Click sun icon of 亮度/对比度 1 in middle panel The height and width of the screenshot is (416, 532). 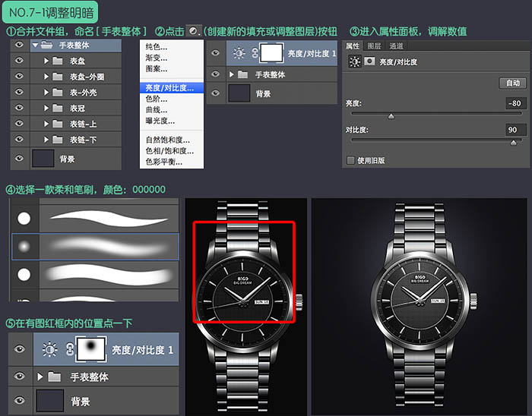pyautogui.click(x=239, y=53)
